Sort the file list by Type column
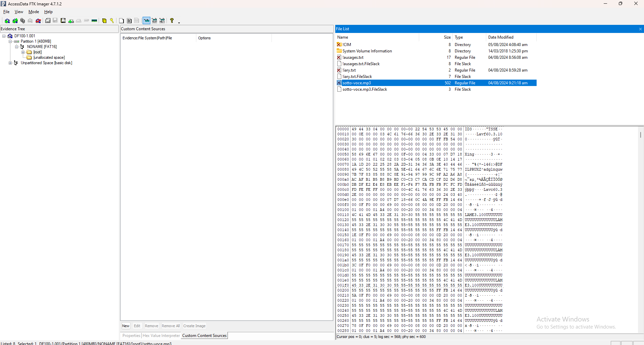 point(469,37)
